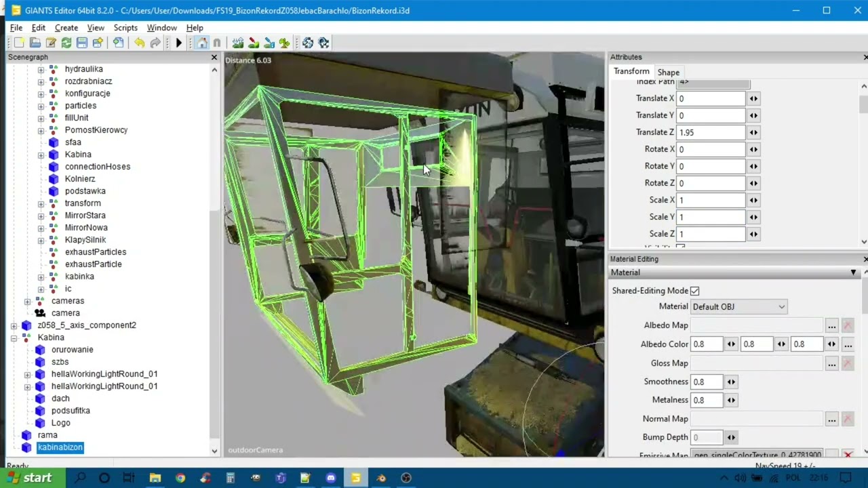The width and height of the screenshot is (868, 488).
Task: Click the New Scene icon in the toolbar
Action: [x=19, y=43]
